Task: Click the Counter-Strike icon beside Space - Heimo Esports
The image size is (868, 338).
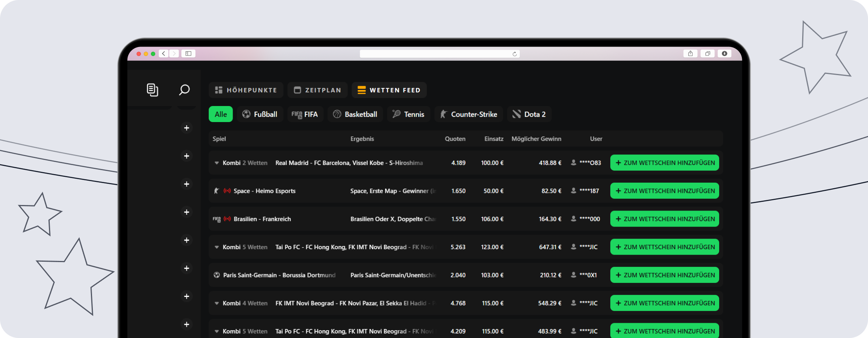Action: click(x=216, y=191)
